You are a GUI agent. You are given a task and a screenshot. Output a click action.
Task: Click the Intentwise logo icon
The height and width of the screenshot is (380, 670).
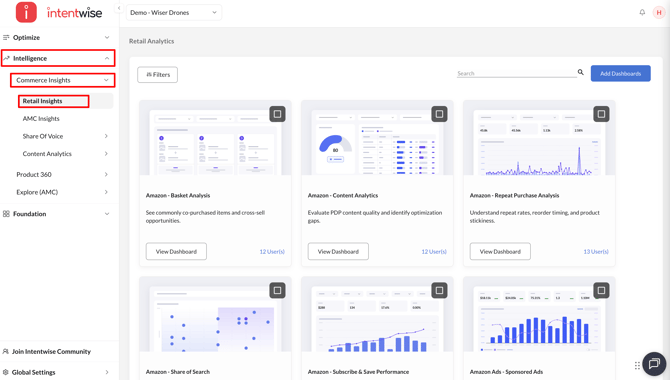(26, 12)
